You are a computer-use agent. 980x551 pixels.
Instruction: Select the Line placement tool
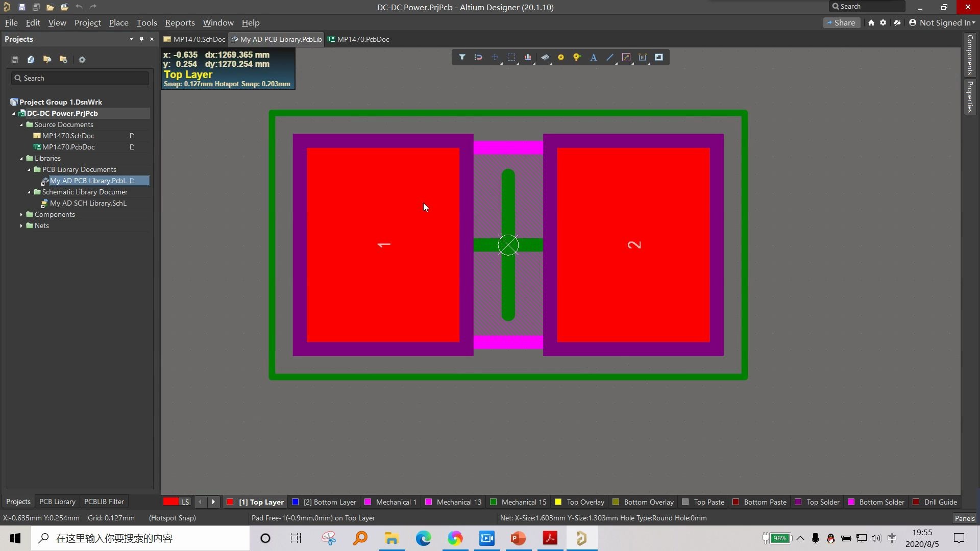(x=610, y=57)
